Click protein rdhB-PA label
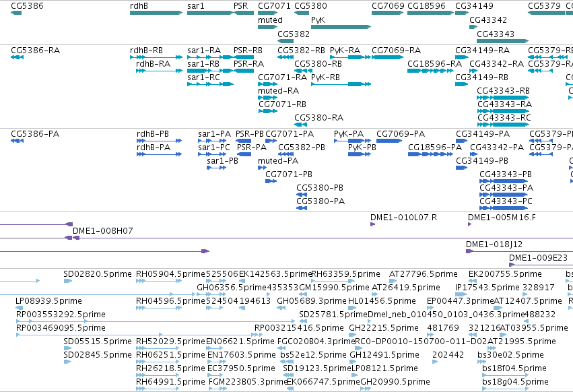573x392 pixels. click(x=154, y=148)
